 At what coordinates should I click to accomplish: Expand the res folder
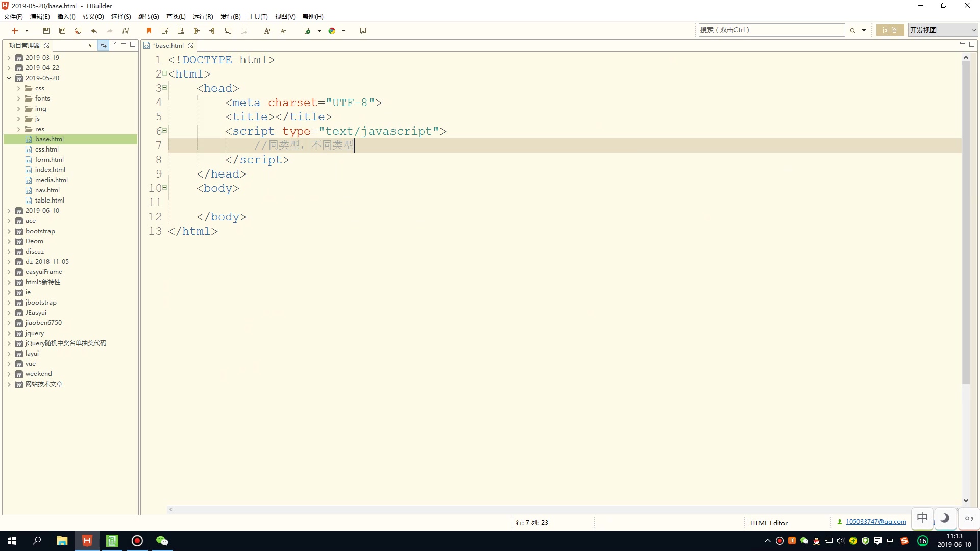pyautogui.click(x=19, y=129)
